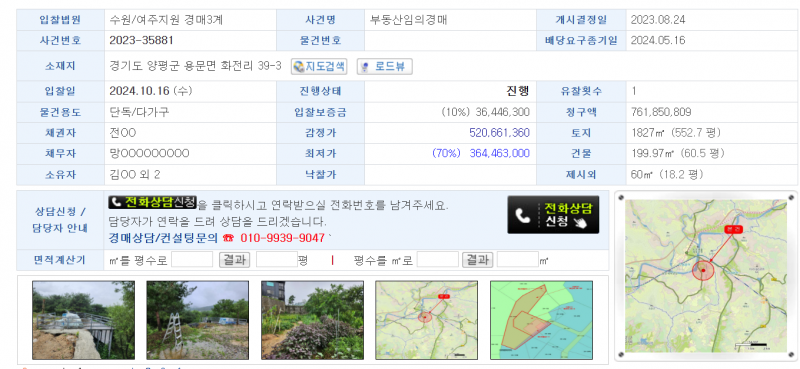This screenshot has height=369, width=800.
Task: Open the garden and building photo thumbnail
Action: coord(312,320)
